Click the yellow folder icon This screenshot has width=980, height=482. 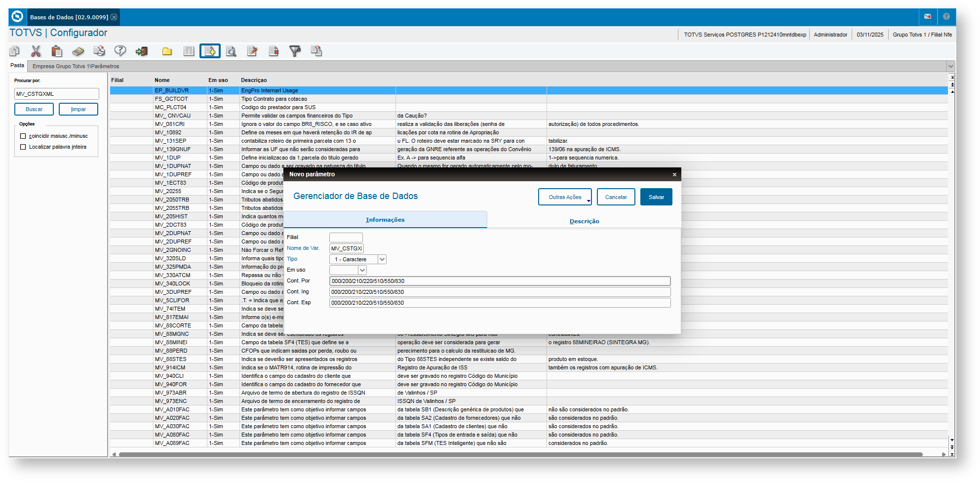[x=167, y=51]
